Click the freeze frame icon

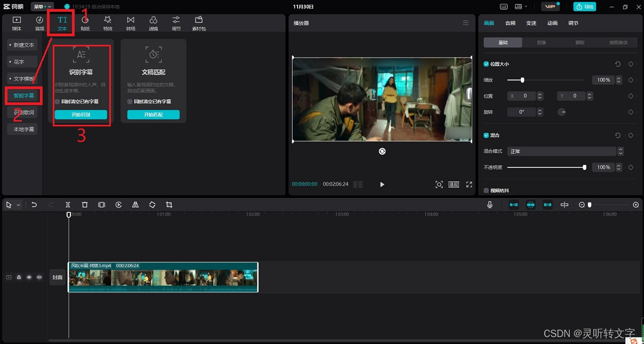(101, 205)
